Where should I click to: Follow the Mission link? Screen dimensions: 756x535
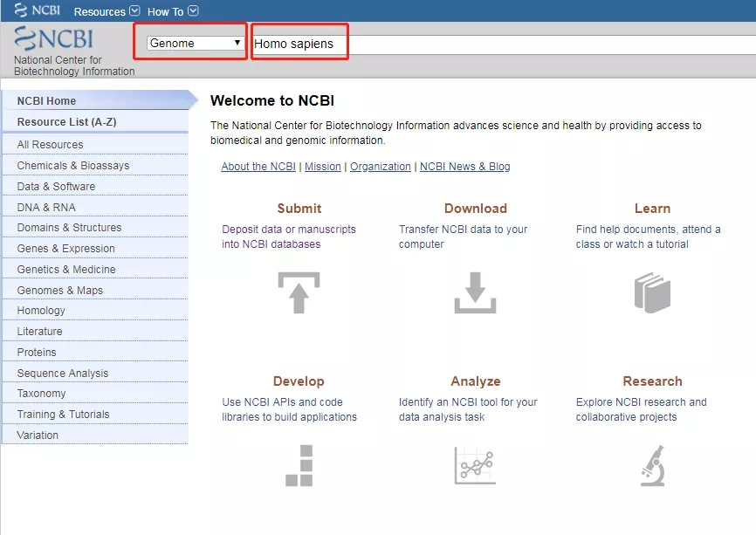point(322,167)
